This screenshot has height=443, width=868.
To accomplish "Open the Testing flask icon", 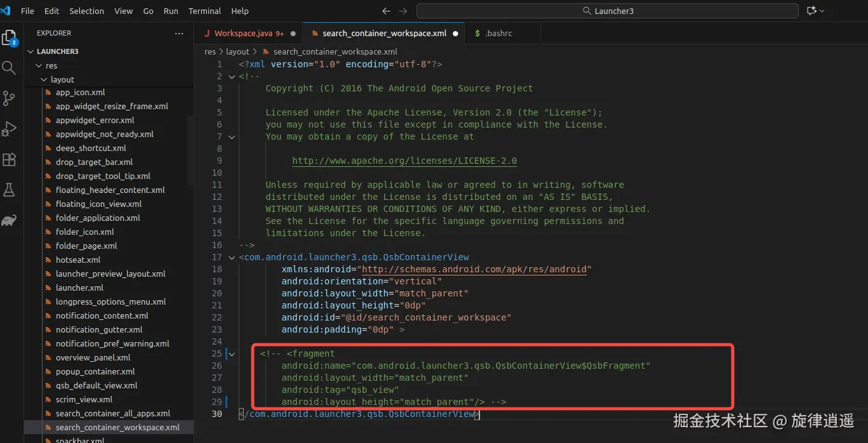I will (9, 190).
